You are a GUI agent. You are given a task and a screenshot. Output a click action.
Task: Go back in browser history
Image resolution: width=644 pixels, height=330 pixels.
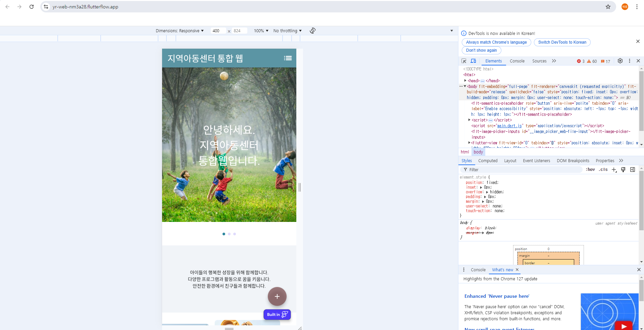(7, 7)
